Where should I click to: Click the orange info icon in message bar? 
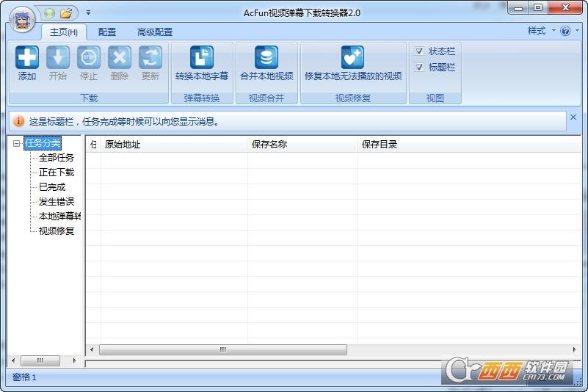(x=18, y=121)
